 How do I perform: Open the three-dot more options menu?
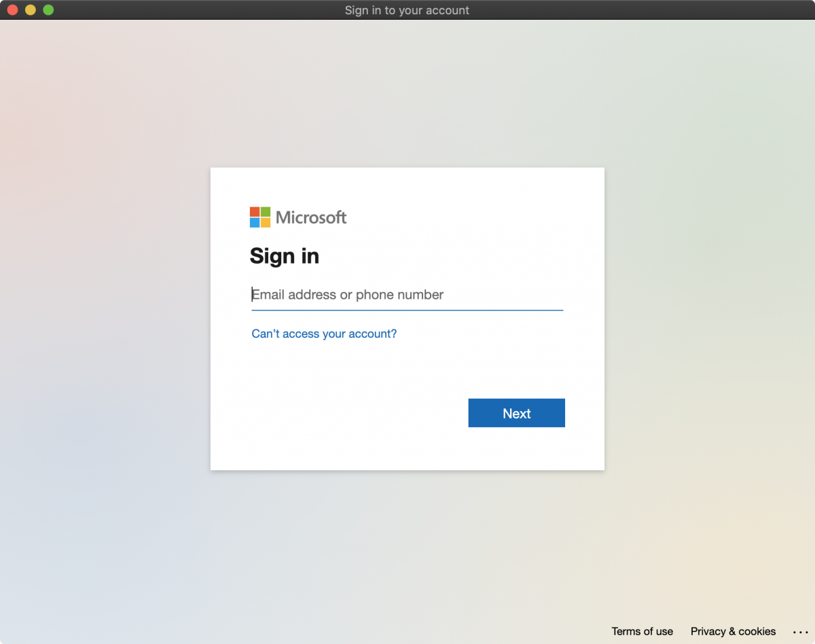click(800, 632)
